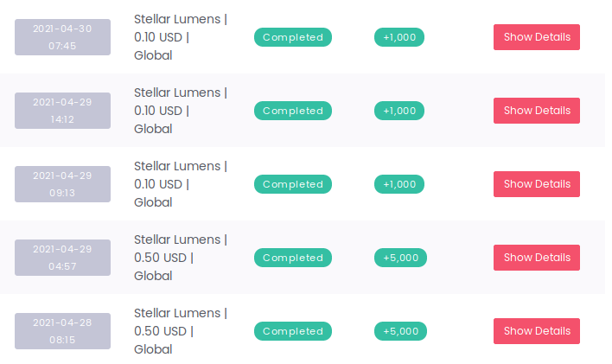This screenshot has width=612, height=364.
Task: Show details for 2021-04-29 04:57 order
Action: pos(537,258)
